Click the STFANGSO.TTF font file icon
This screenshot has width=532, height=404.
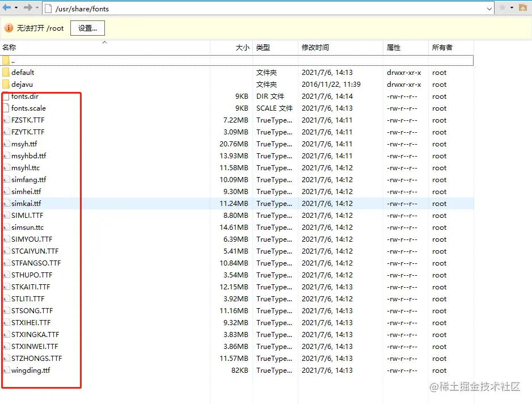point(6,263)
